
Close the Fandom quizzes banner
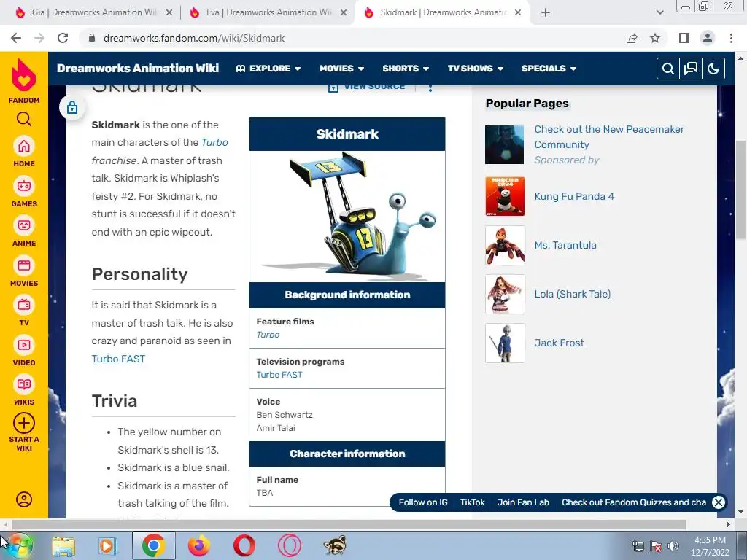point(719,502)
